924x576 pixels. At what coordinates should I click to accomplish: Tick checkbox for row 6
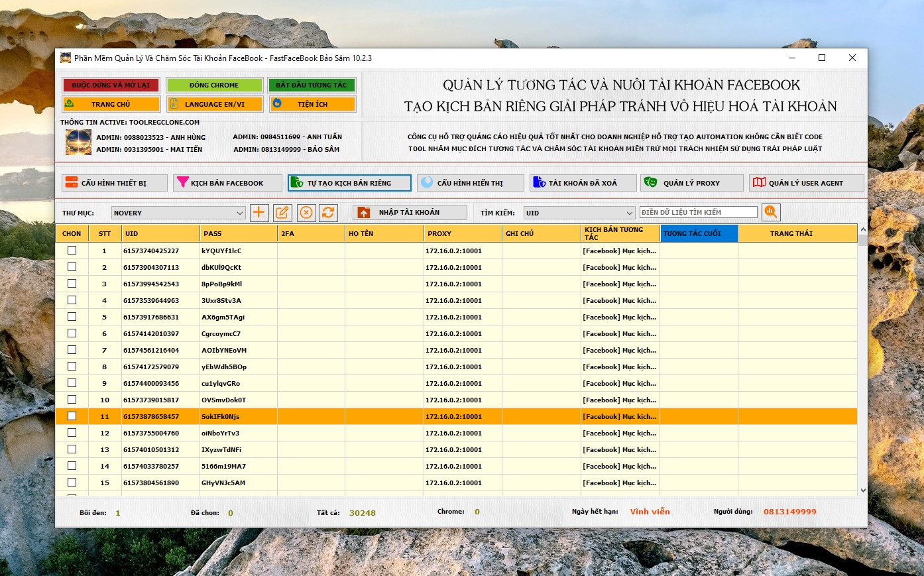(72, 333)
